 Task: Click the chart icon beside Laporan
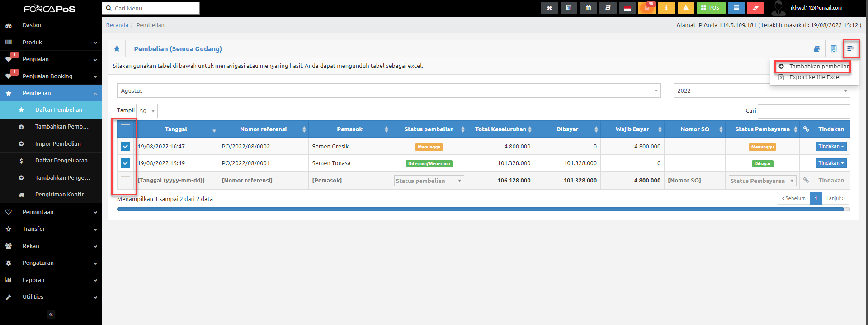[9, 280]
